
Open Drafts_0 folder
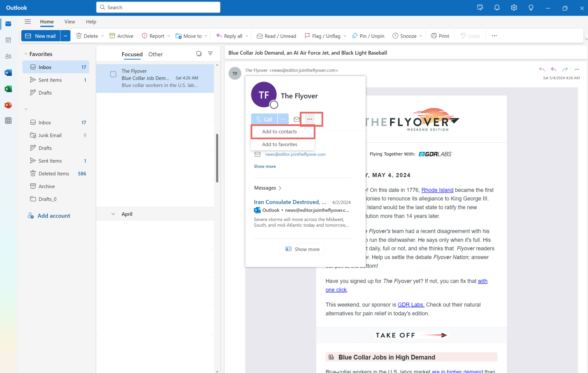[x=56, y=199]
